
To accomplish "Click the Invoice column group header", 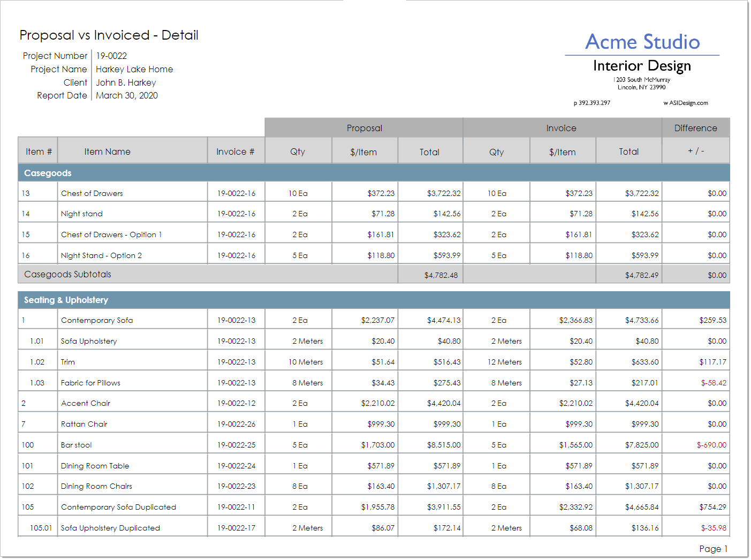I will (x=562, y=128).
